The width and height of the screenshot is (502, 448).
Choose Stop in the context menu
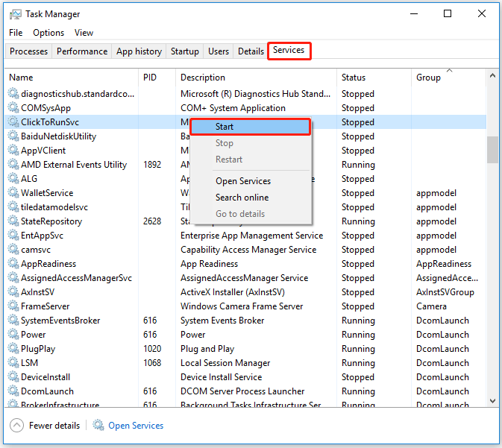click(251, 143)
